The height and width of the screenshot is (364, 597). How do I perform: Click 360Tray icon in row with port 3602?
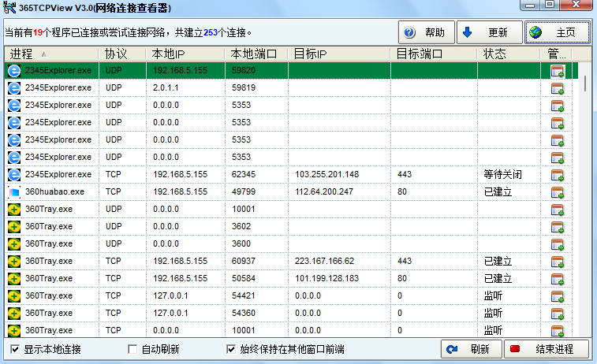click(14, 227)
